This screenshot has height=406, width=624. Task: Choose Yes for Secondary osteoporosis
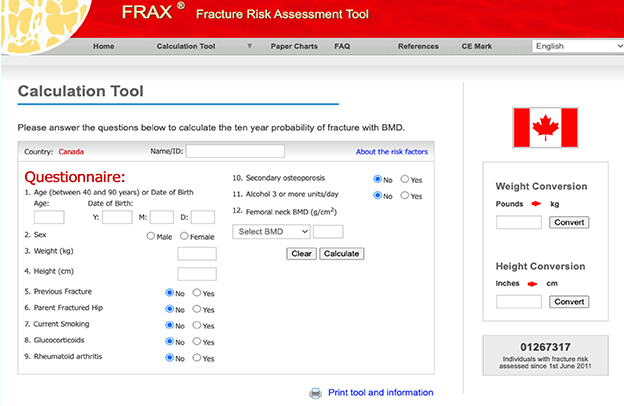pos(405,179)
